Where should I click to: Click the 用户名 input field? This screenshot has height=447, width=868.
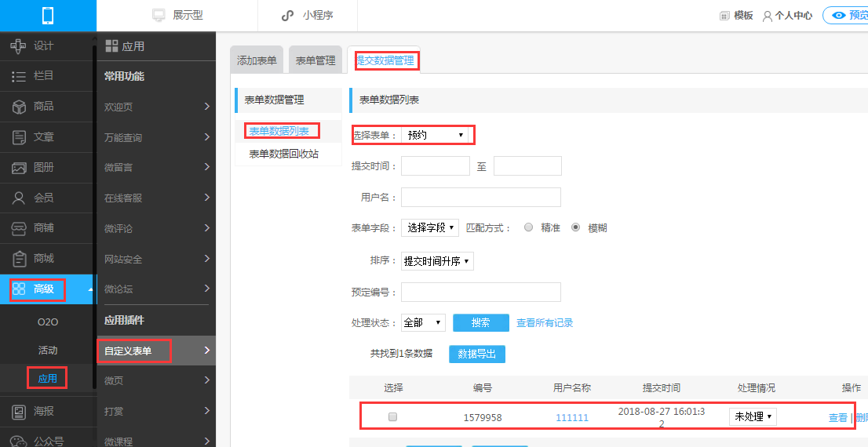pos(481,197)
